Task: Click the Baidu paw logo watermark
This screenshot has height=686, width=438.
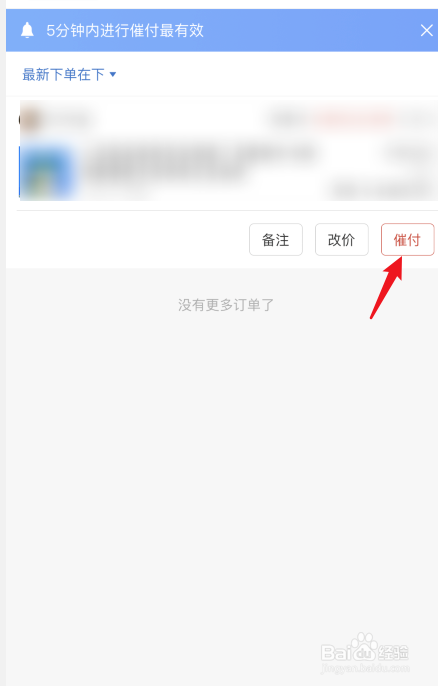Action: 364,647
